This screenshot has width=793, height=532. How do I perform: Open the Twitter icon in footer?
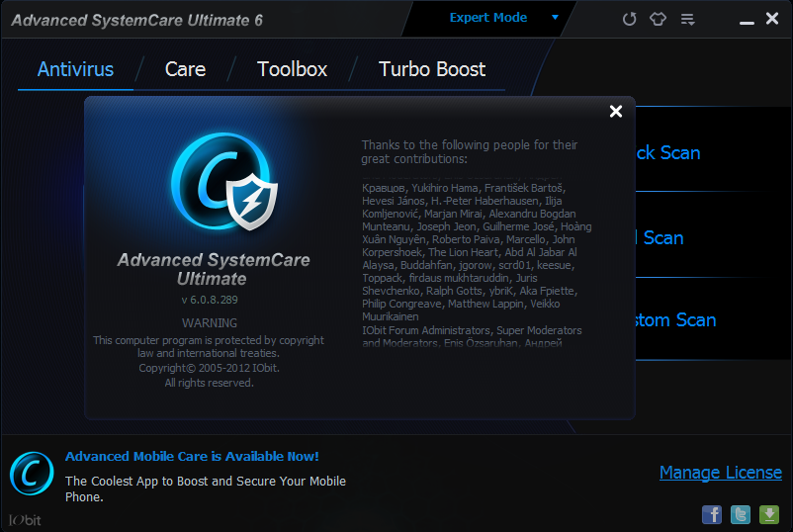741,515
